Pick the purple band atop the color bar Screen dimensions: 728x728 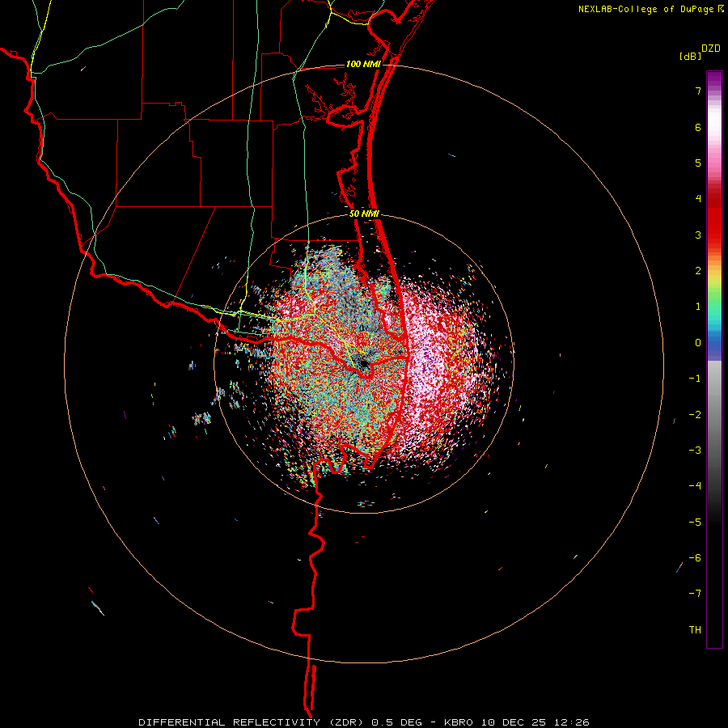pos(714,80)
